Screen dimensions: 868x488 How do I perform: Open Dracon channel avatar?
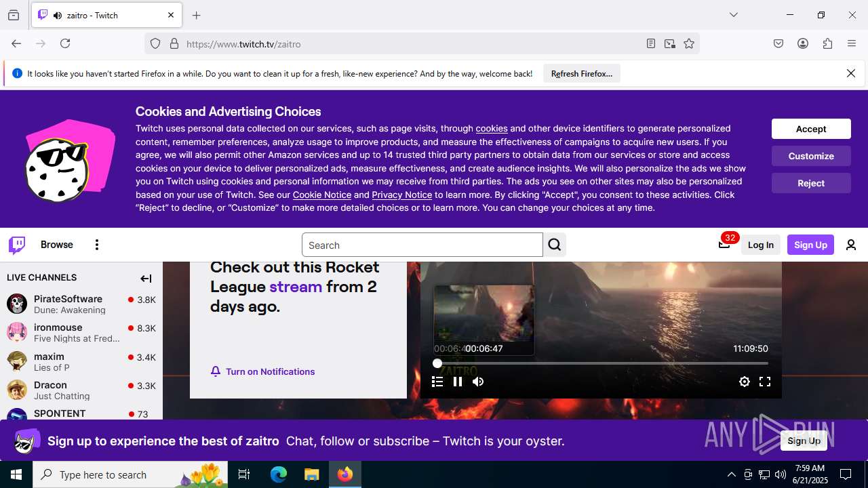(17, 390)
